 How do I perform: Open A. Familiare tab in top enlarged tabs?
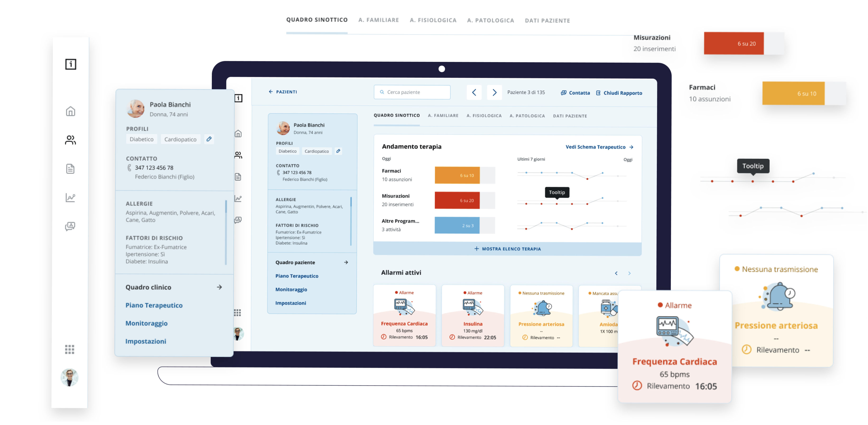[x=378, y=20]
